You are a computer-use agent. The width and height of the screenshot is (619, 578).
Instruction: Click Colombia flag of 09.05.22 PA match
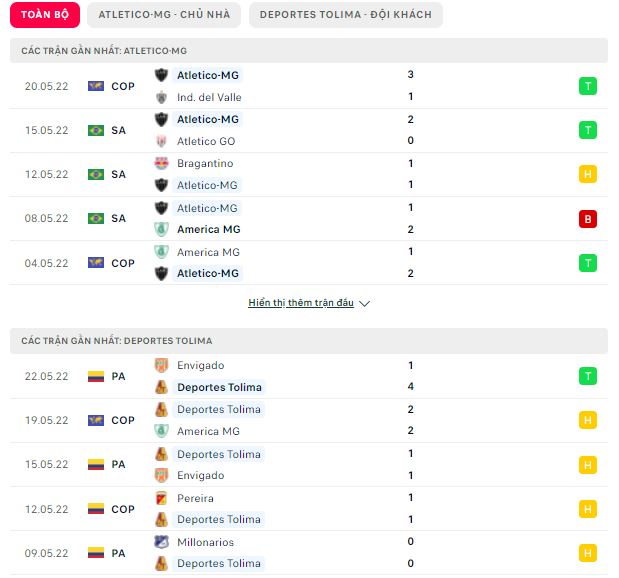pyautogui.click(x=96, y=553)
